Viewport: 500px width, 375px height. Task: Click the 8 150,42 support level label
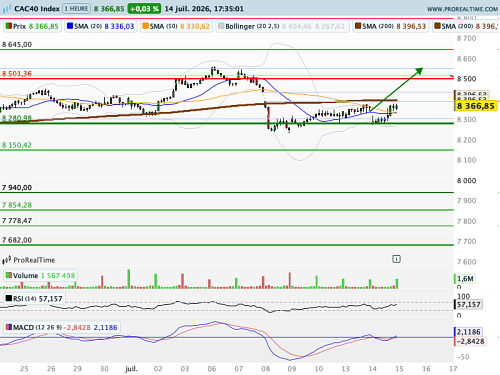click(x=17, y=145)
